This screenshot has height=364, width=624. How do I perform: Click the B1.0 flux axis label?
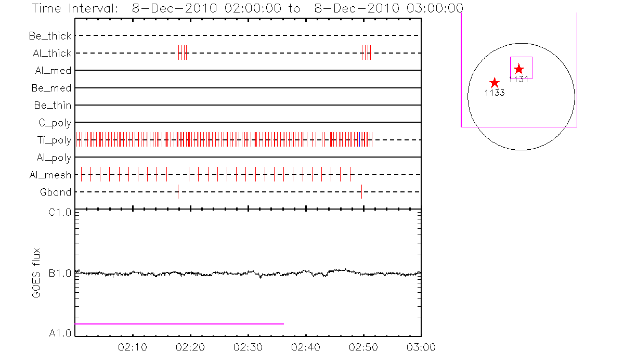coord(60,273)
